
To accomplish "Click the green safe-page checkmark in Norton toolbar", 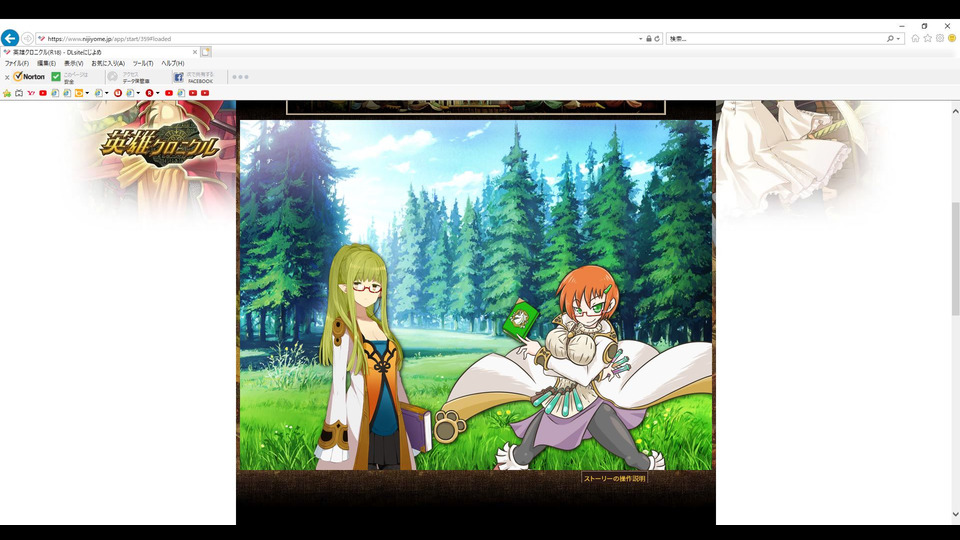I will click(x=56, y=77).
